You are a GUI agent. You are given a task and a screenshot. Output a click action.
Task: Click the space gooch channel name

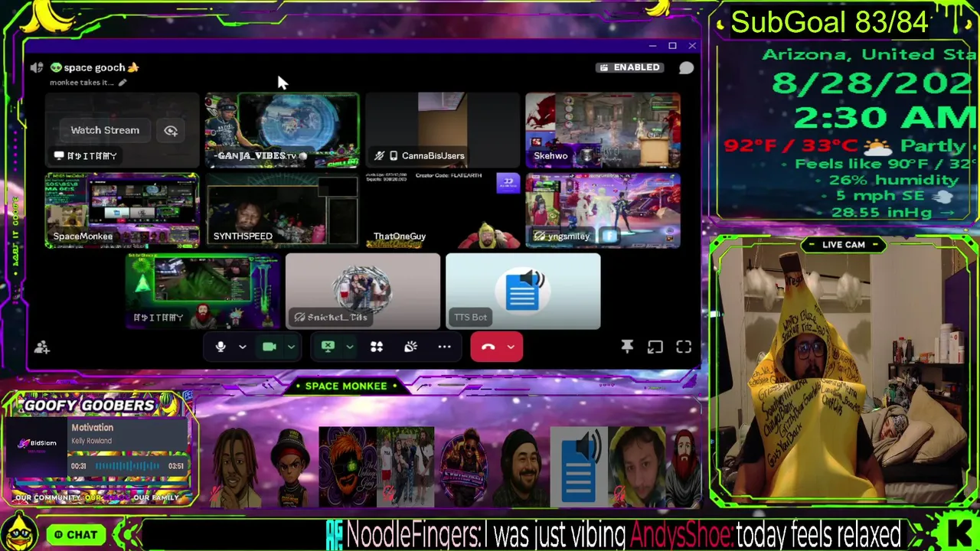coord(95,67)
